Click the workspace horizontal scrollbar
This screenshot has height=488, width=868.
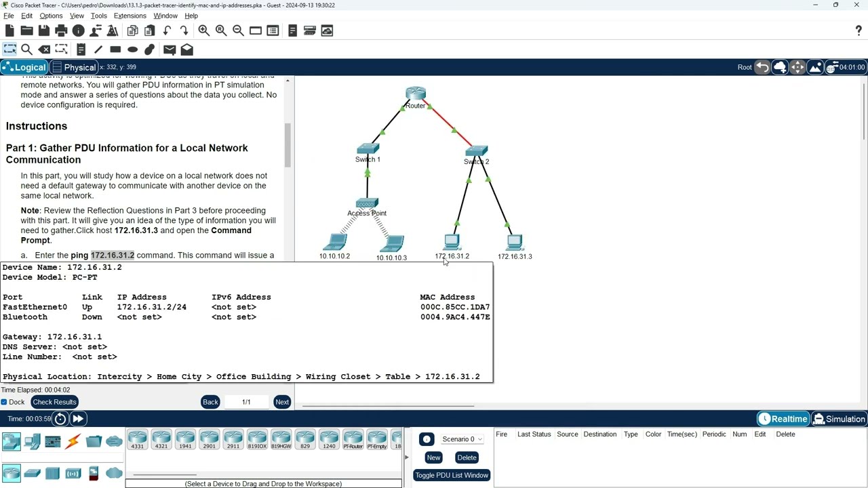[389, 406]
